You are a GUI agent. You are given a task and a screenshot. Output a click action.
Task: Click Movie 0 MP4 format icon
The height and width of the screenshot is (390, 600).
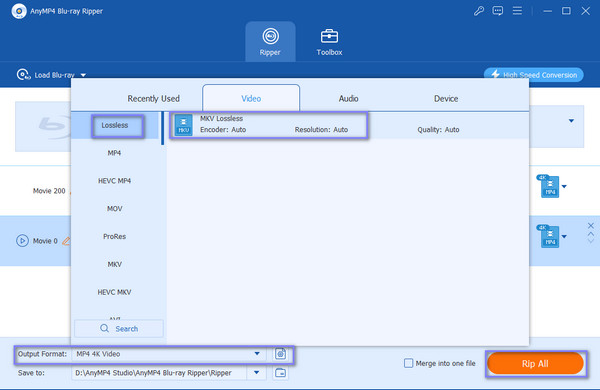pyautogui.click(x=549, y=236)
